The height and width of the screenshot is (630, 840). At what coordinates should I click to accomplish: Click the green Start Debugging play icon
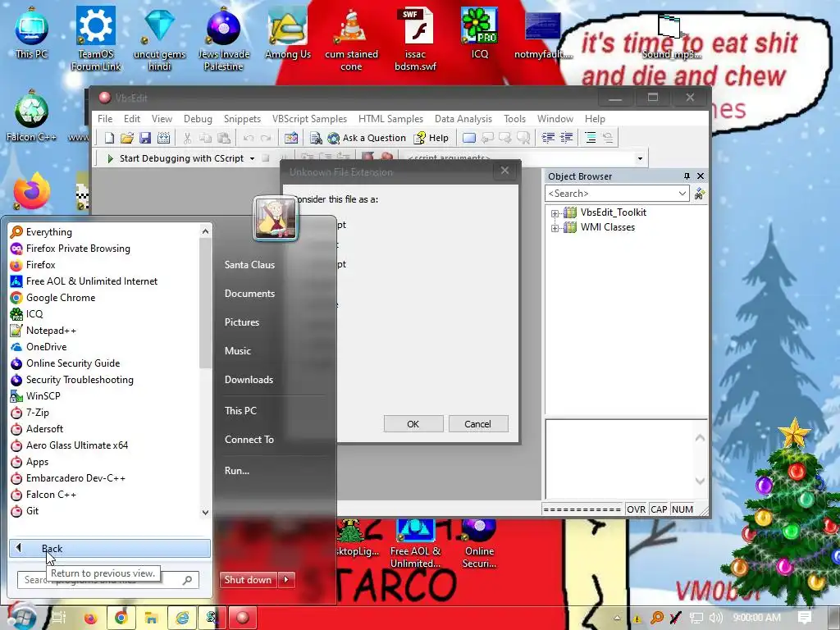(x=110, y=158)
